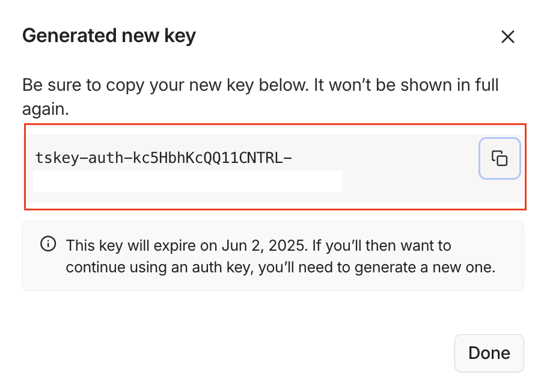This screenshot has width=541, height=392.
Task: Click the 'Be sure to copy' instruction text
Action: (260, 97)
